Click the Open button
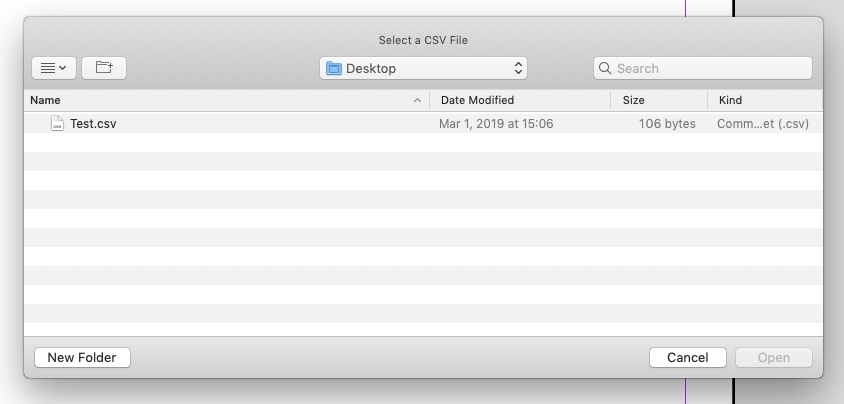 [x=773, y=358]
